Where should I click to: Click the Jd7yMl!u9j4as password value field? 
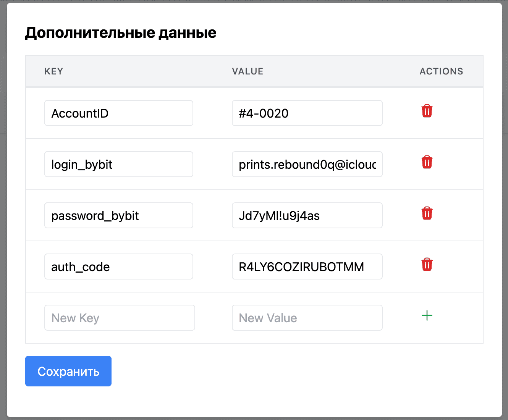pos(307,216)
